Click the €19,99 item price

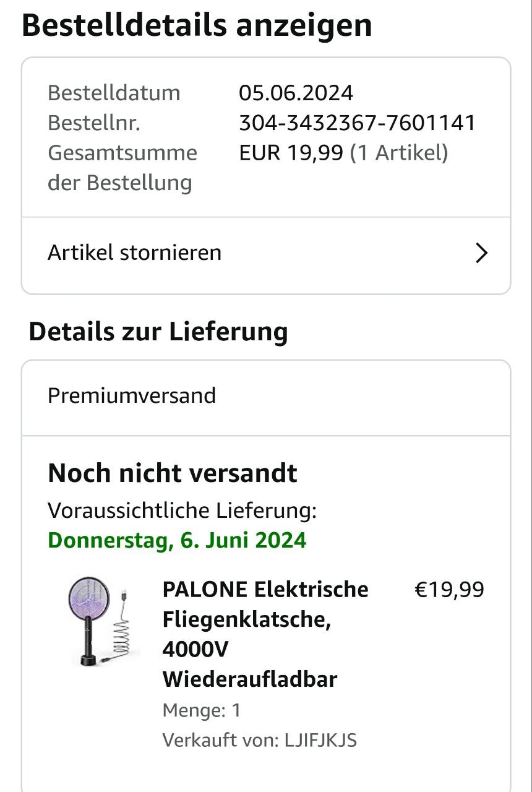pos(449,590)
